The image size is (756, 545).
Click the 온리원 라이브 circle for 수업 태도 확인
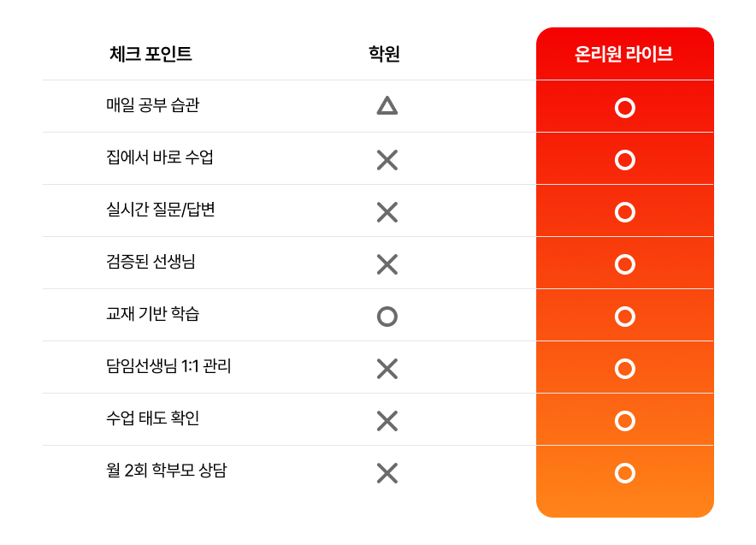tap(625, 421)
